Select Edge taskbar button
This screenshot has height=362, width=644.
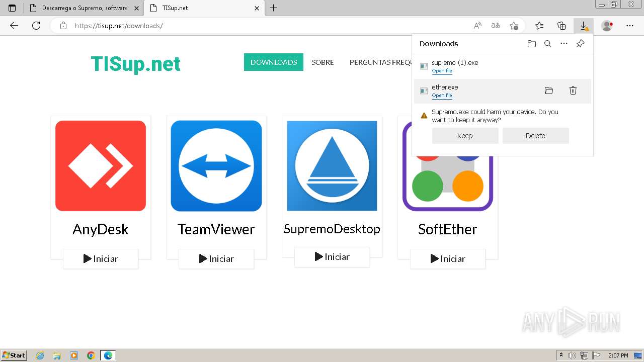[108, 355]
